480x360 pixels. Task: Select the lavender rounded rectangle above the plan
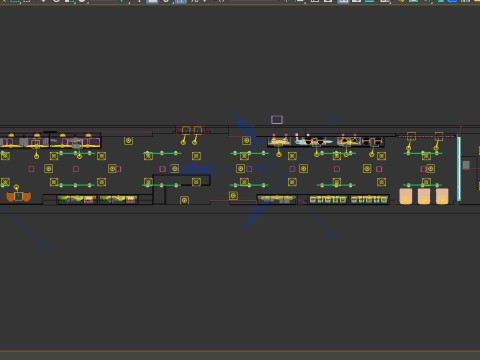click(x=277, y=120)
